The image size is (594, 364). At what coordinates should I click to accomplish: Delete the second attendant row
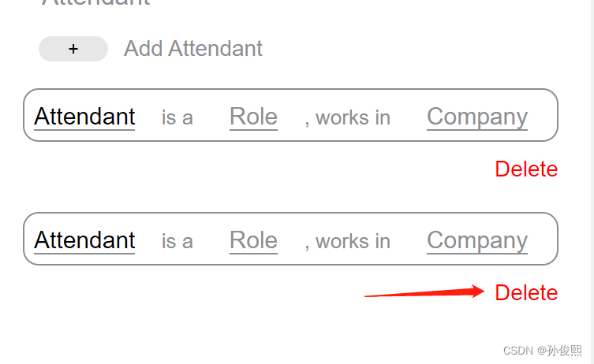pos(526,293)
